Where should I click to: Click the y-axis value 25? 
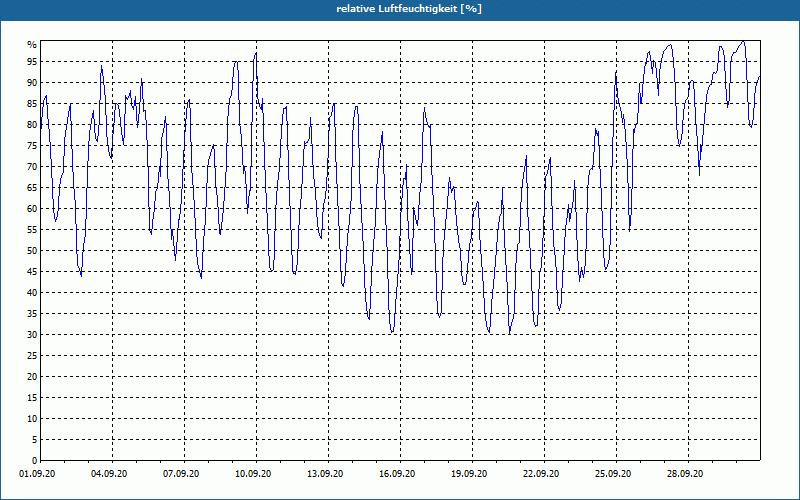(x=32, y=355)
